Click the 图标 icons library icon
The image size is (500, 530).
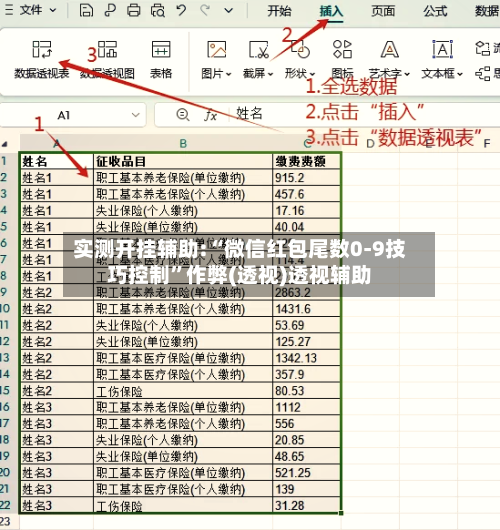[342, 49]
